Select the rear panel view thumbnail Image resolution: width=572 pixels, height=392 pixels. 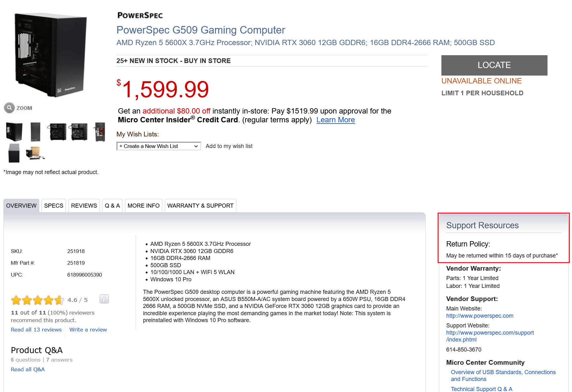[x=100, y=132]
